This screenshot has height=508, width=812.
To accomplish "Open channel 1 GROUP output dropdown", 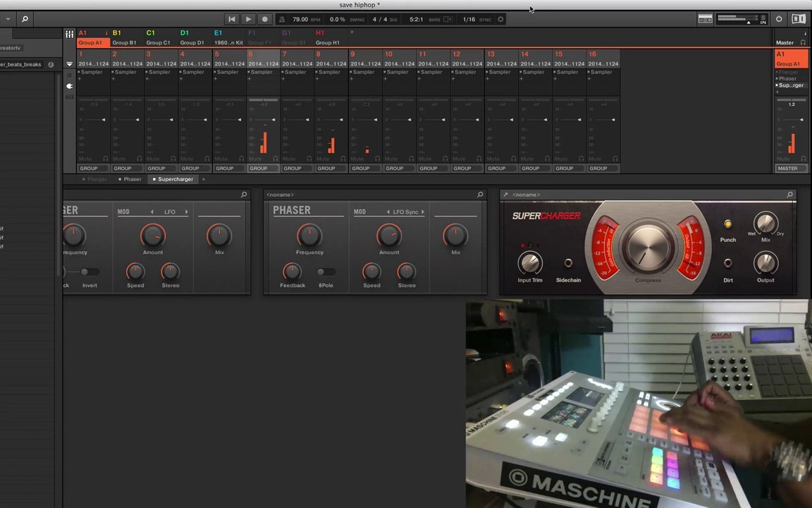I will click(x=93, y=169).
